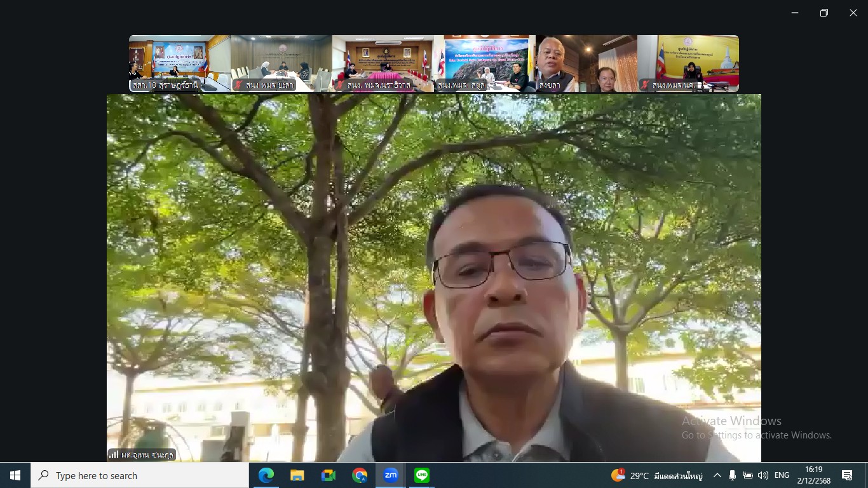Switch the ENG input language indicator

(782, 475)
